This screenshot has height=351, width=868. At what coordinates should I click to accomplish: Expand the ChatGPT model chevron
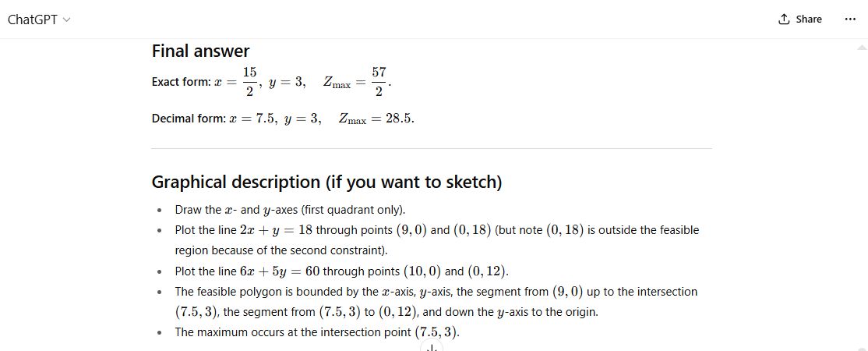point(66,20)
